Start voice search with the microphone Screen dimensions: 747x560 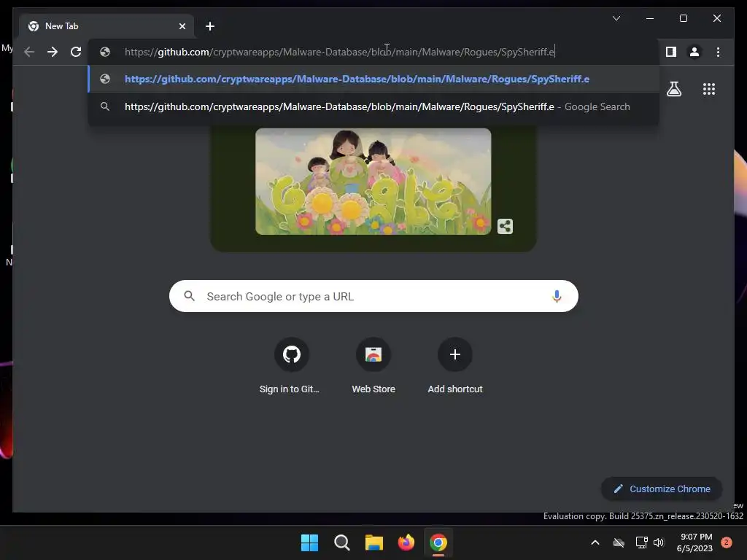point(557,296)
